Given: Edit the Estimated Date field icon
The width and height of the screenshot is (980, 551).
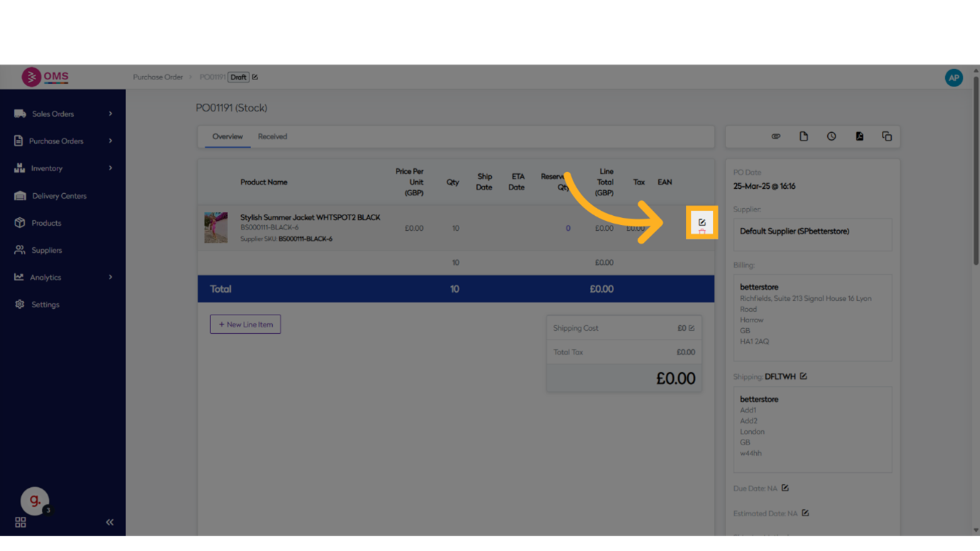Looking at the screenshot, I should coord(805,513).
